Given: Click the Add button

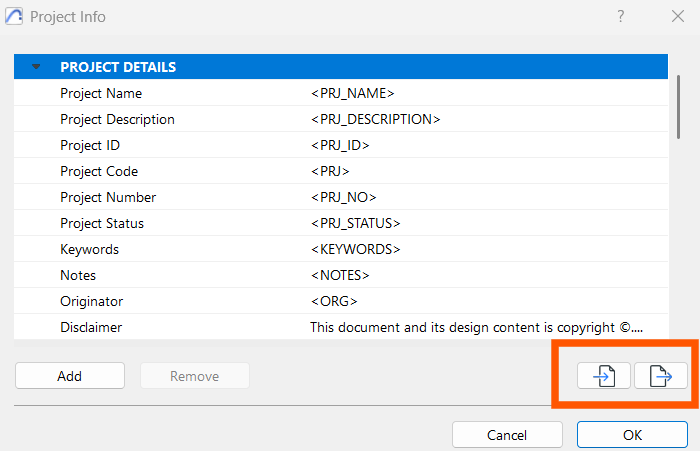Looking at the screenshot, I should tap(70, 376).
